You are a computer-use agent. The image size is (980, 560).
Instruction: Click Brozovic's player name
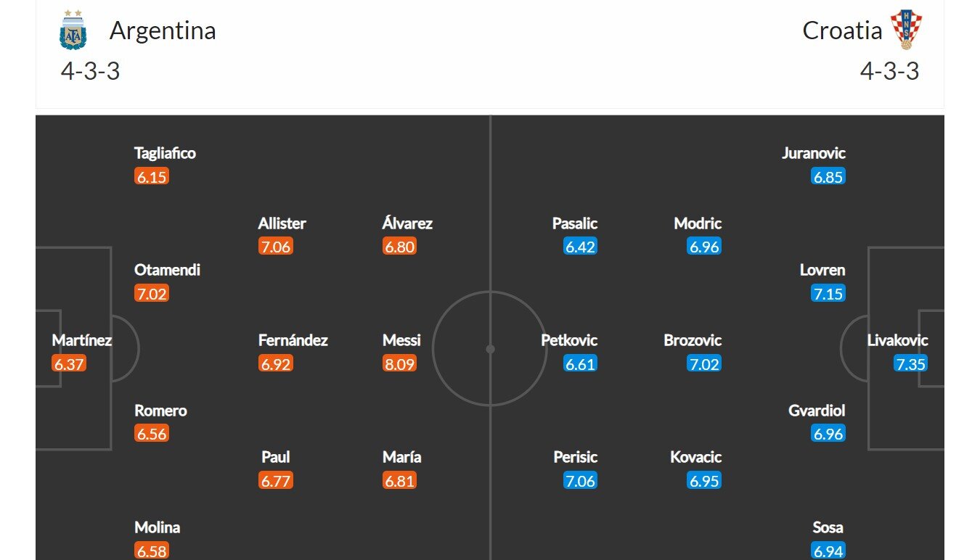coord(693,340)
